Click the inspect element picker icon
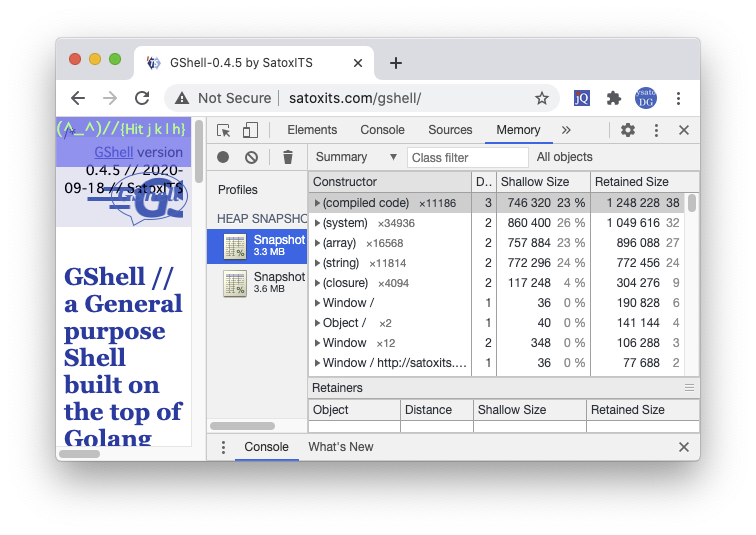Image resolution: width=756 pixels, height=535 pixels. tap(224, 130)
